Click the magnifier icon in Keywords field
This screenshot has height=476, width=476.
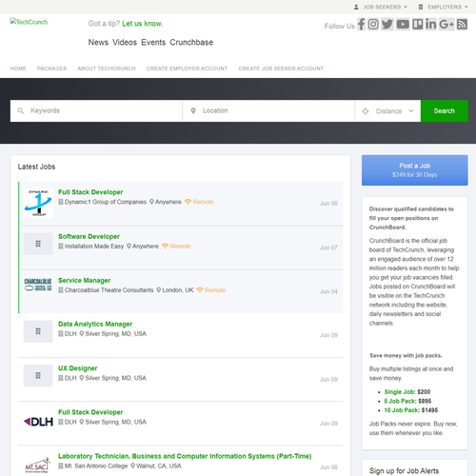[21, 110]
